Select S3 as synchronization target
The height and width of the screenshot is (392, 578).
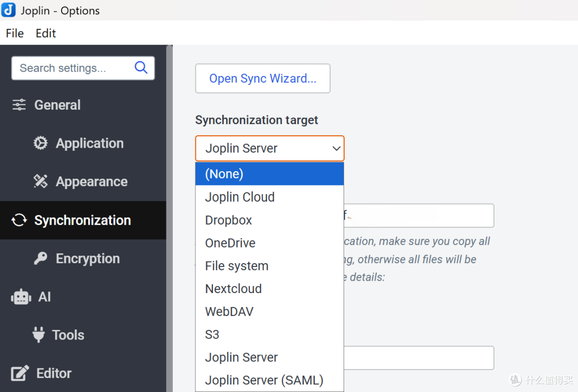pyautogui.click(x=270, y=334)
